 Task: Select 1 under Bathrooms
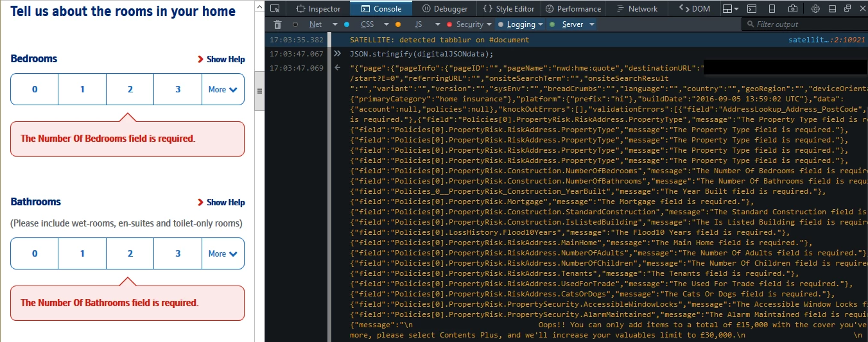82,253
